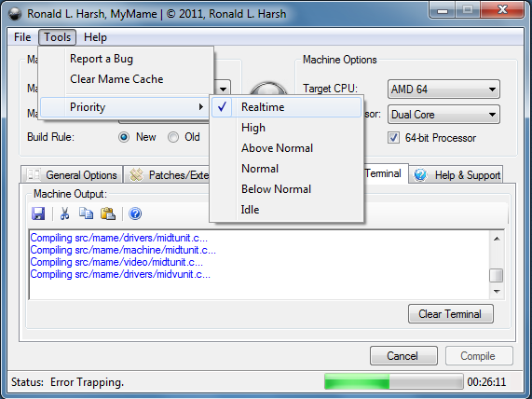Switch to the General Options tab
This screenshot has height=399, width=532.
pyautogui.click(x=72, y=175)
